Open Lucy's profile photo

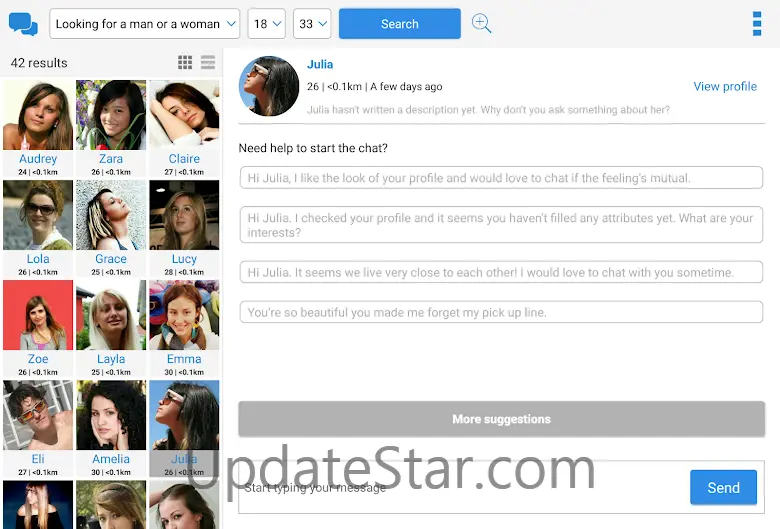[184, 215]
